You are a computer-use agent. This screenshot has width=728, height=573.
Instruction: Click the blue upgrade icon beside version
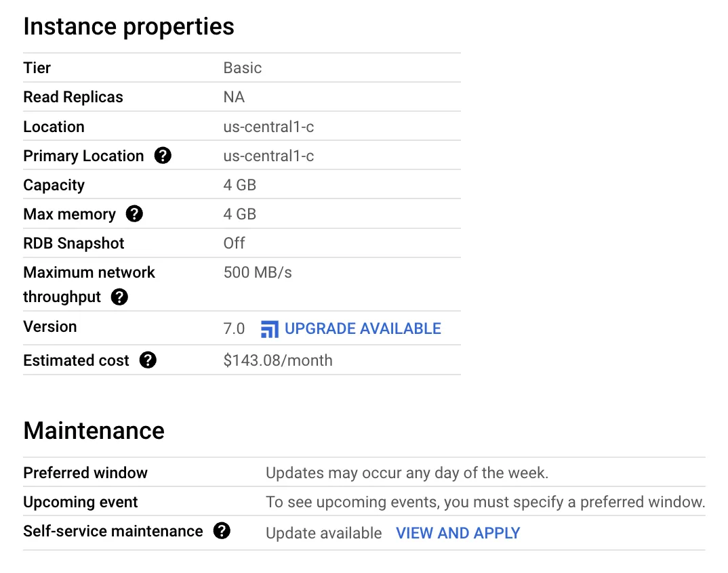tap(270, 329)
